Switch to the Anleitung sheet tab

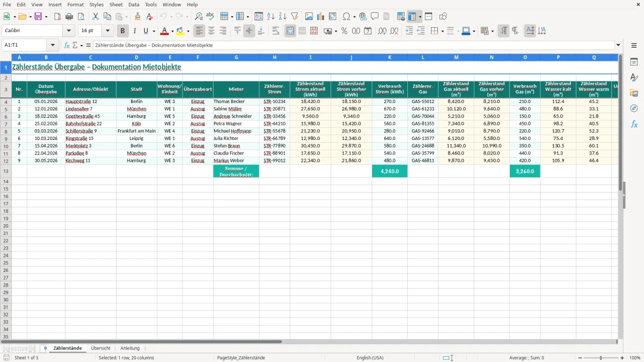coord(130,348)
